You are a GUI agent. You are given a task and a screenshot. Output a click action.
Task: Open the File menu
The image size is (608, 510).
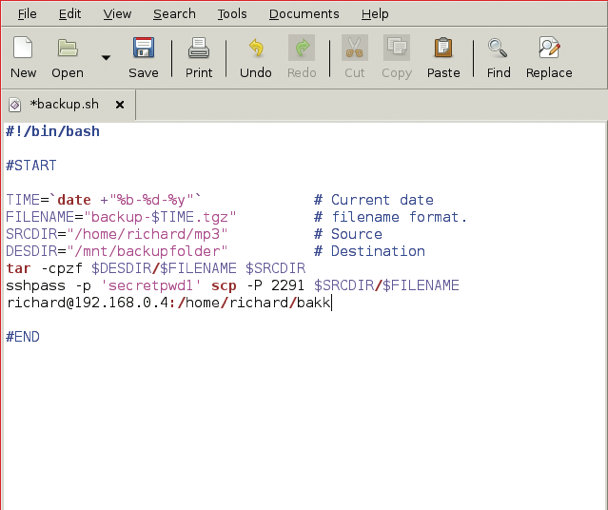pos(27,14)
